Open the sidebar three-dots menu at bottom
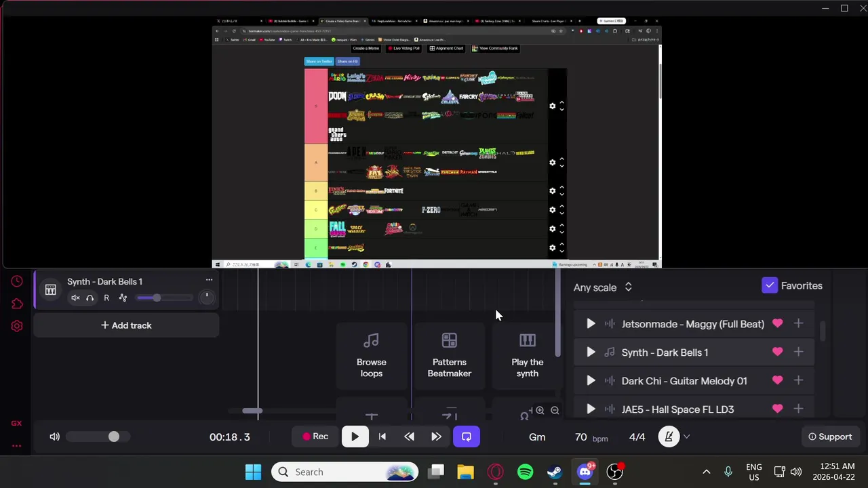The width and height of the screenshot is (868, 488). (x=16, y=446)
